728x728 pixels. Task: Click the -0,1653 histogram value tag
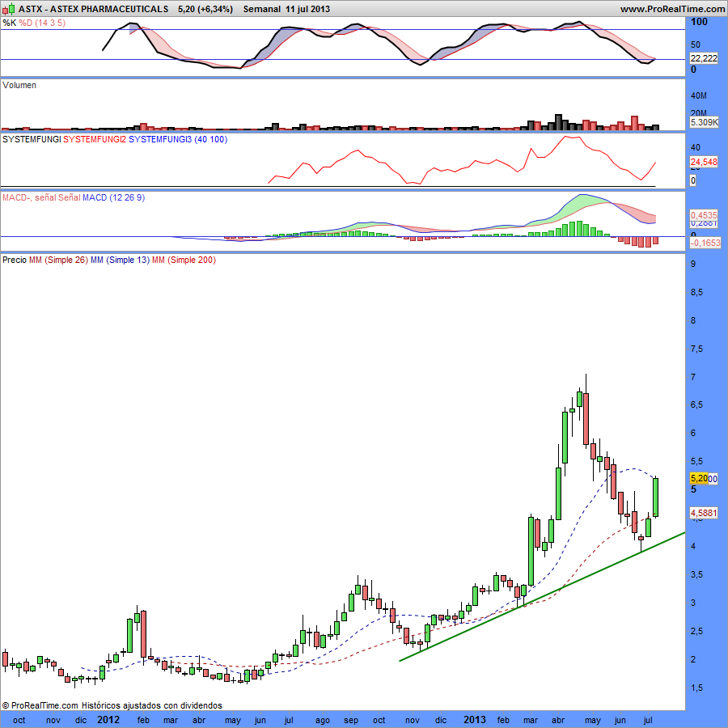705,243
